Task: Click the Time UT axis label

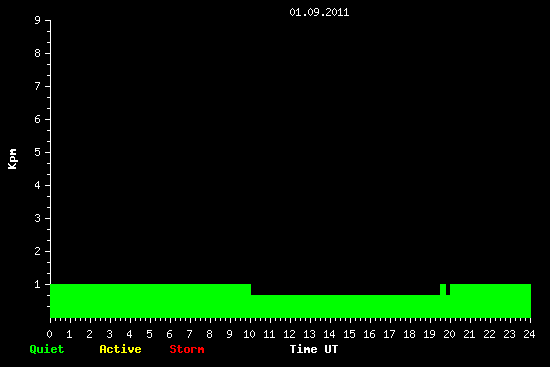Action: [314, 349]
